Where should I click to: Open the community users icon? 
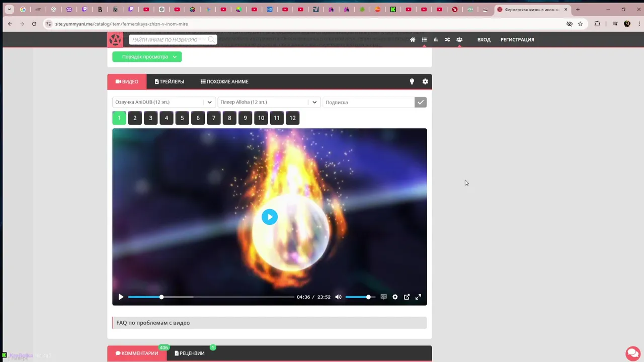(x=459, y=40)
